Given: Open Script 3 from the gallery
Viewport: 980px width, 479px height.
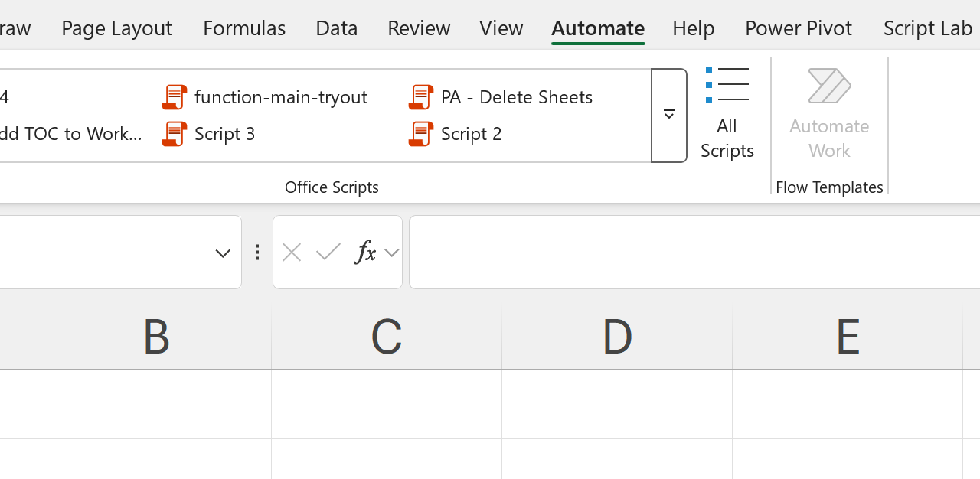Looking at the screenshot, I should 224,134.
